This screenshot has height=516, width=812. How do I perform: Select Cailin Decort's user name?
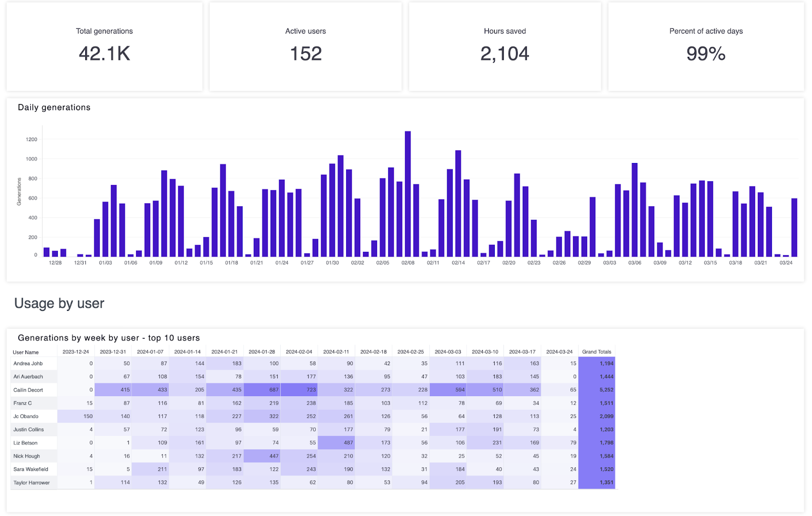28,390
